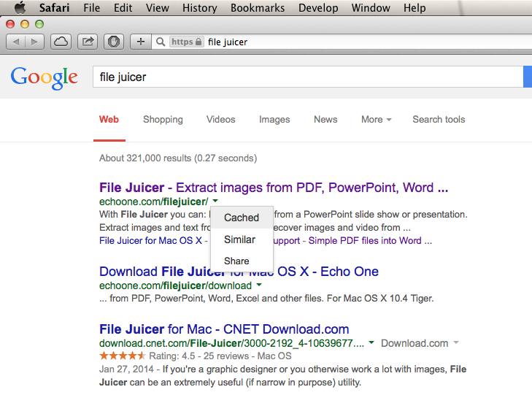Image resolution: width=532 pixels, height=395 pixels.
Task: Open the Help menu
Action: [x=415, y=7]
